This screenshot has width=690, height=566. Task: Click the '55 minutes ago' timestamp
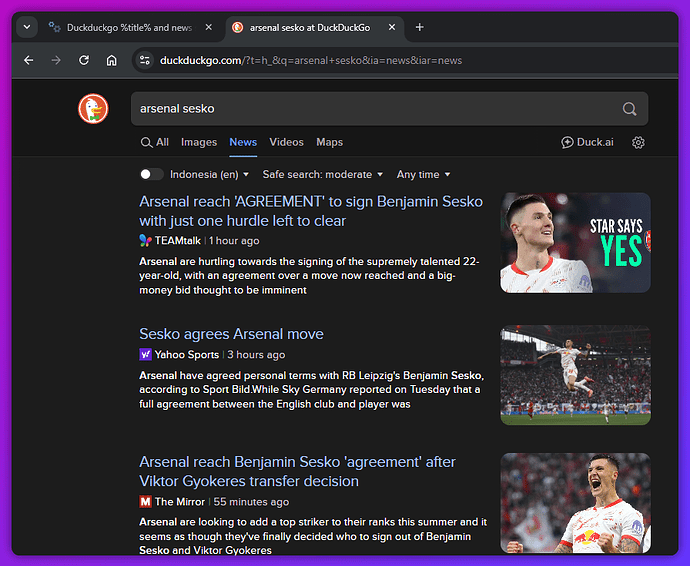pyautogui.click(x=251, y=502)
